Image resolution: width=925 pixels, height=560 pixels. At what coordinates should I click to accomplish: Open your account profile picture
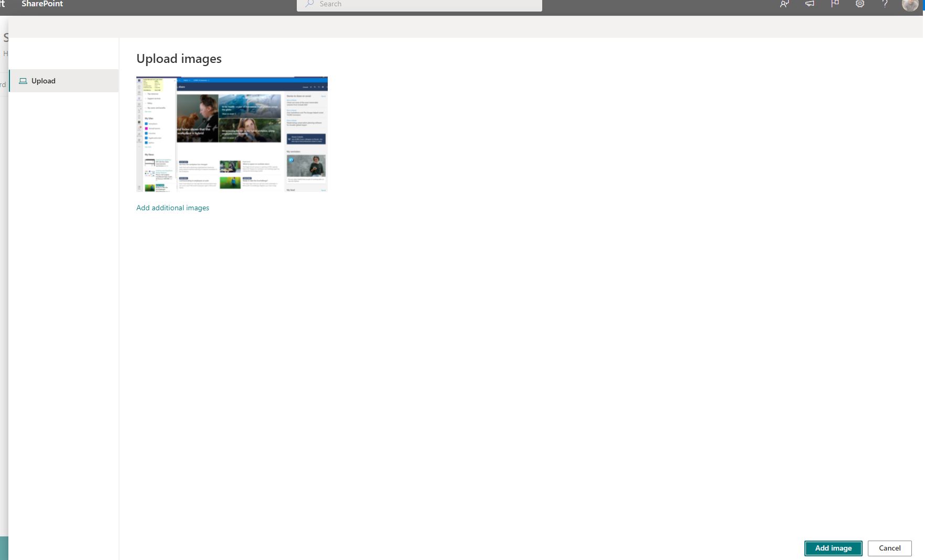coord(910,4)
